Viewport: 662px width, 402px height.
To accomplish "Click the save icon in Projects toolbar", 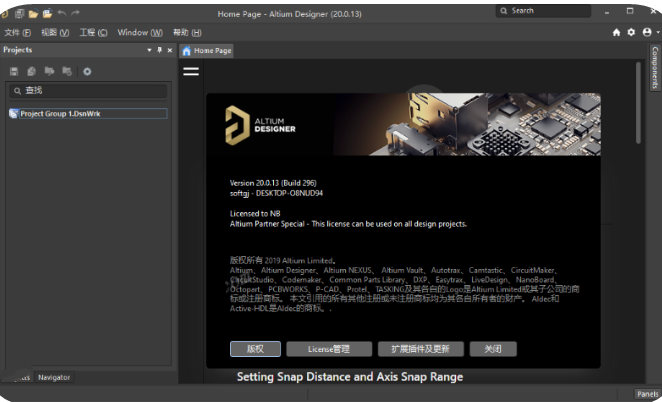I will pos(14,71).
